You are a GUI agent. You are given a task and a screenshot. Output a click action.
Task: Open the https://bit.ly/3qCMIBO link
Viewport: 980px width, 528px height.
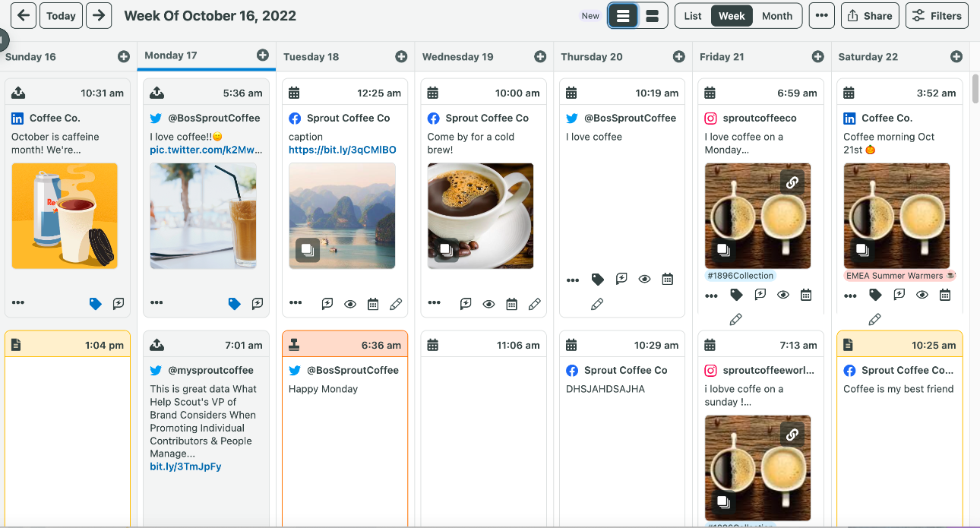[342, 150]
